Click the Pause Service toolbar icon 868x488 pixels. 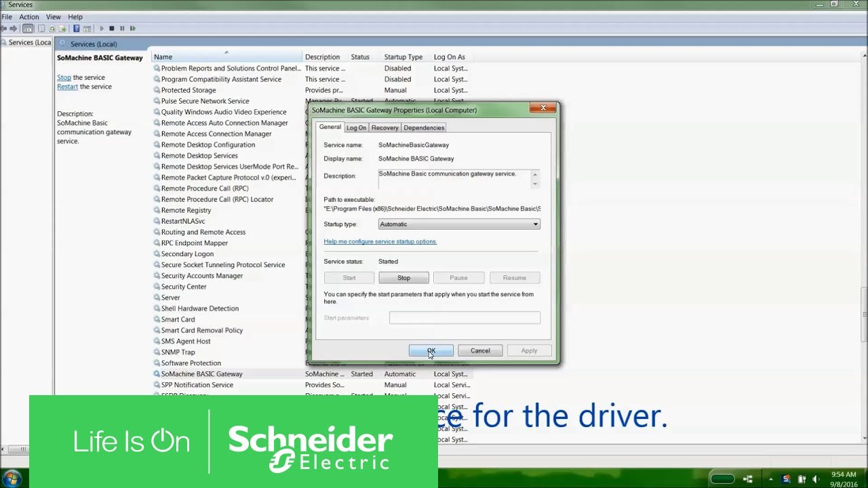pos(122,28)
